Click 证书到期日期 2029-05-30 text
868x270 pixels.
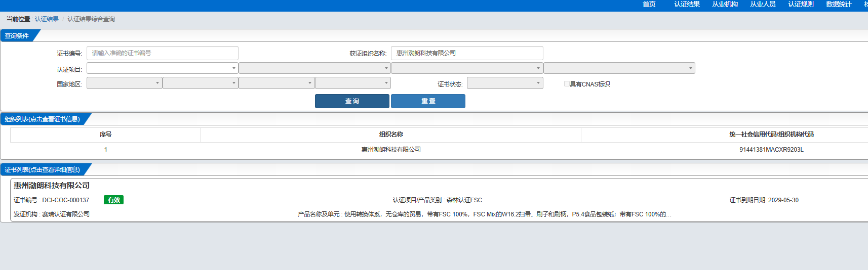click(764, 200)
